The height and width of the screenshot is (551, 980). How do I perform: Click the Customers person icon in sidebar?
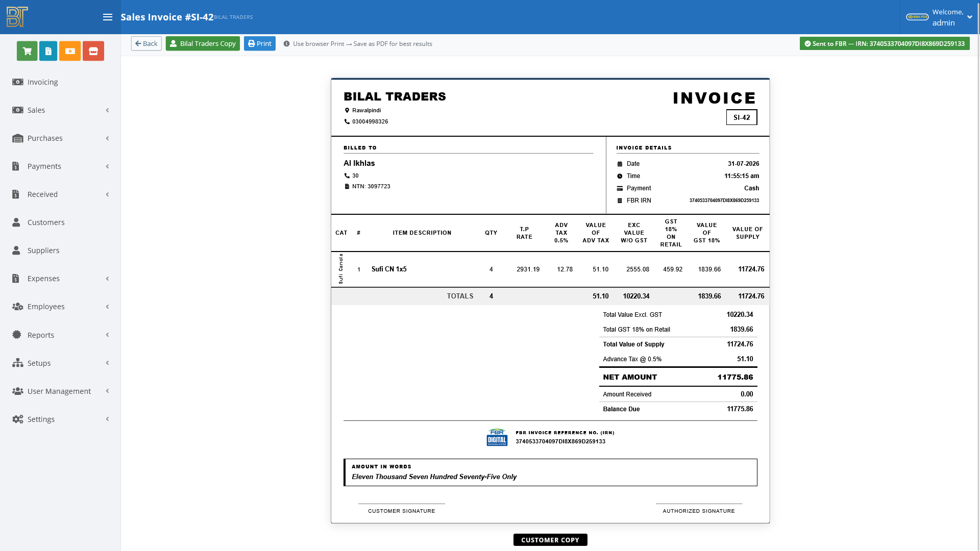16,222
